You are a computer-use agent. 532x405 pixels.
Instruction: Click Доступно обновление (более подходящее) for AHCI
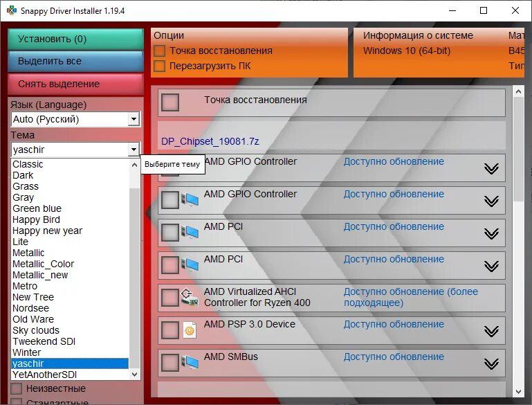411,297
